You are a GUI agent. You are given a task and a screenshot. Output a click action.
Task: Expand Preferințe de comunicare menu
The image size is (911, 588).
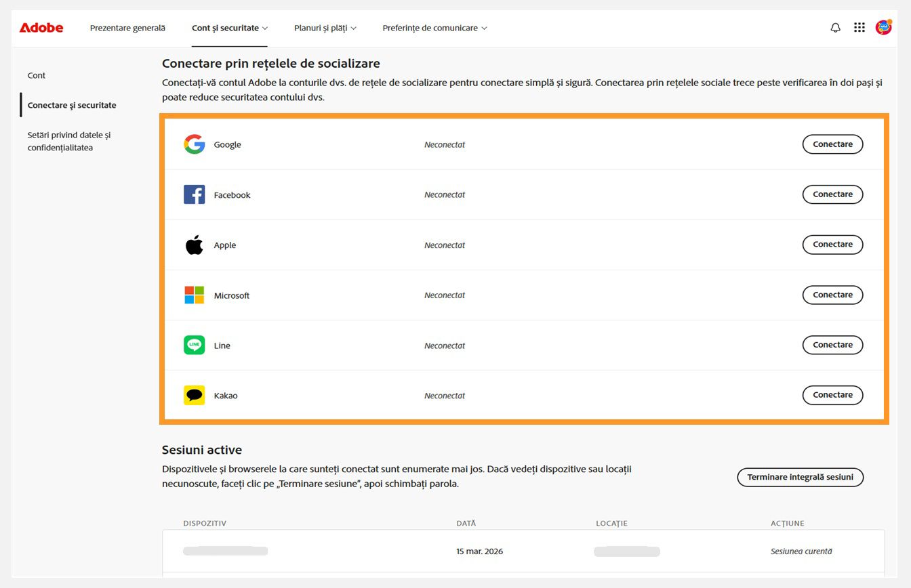(434, 28)
